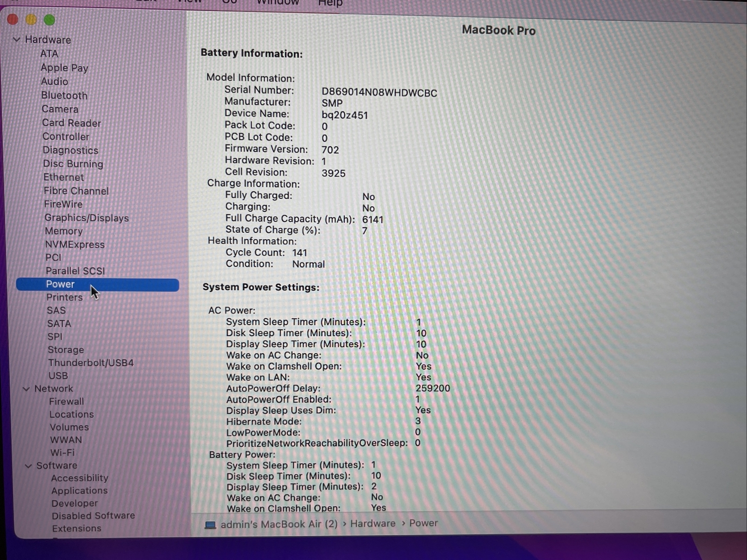Image resolution: width=747 pixels, height=560 pixels.
Task: Click the battery serial number D869014N08WHDWCBC
Action: 379,93
